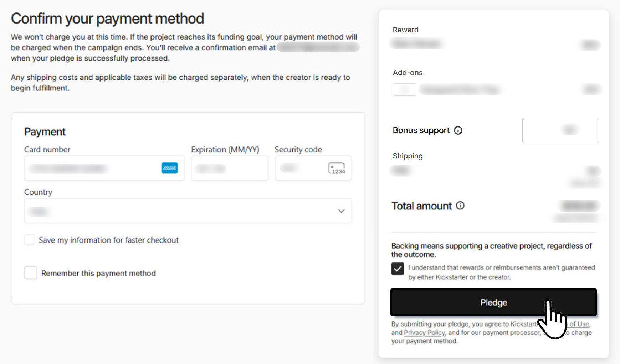Screen dimensions: 620x364
Task: Click the Total amount info icon
Action: point(460,206)
